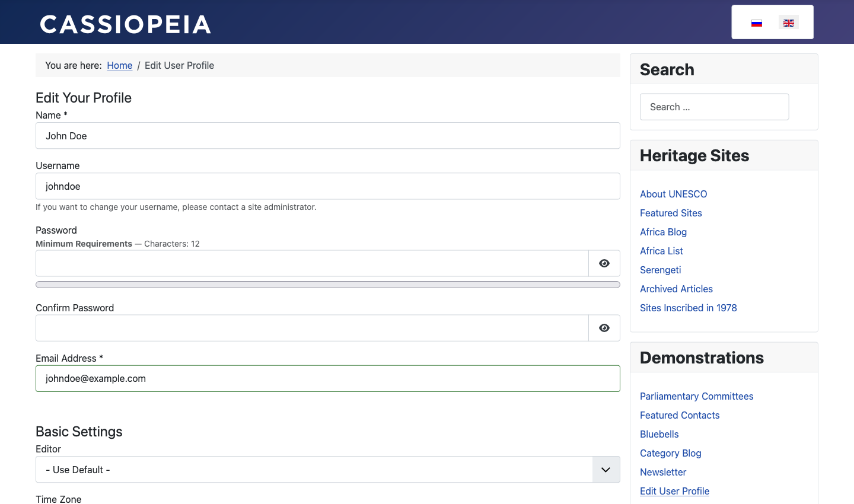Open Sites Inscribed in 1978
This screenshot has width=854, height=504.
click(x=689, y=308)
